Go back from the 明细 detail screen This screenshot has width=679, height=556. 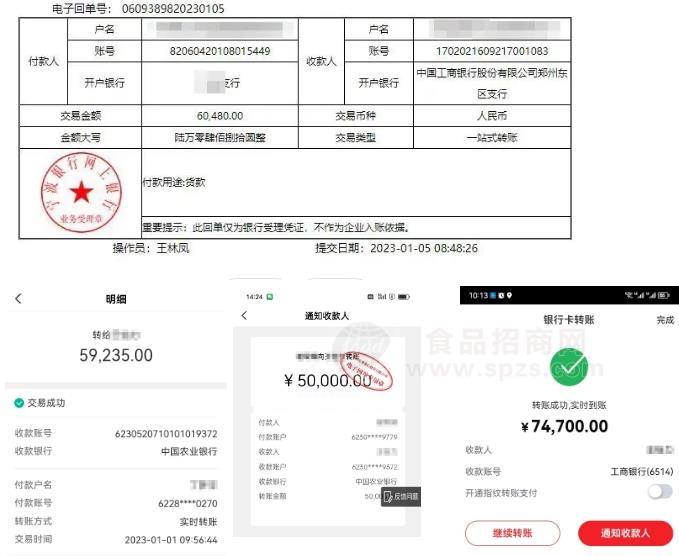coord(18,299)
